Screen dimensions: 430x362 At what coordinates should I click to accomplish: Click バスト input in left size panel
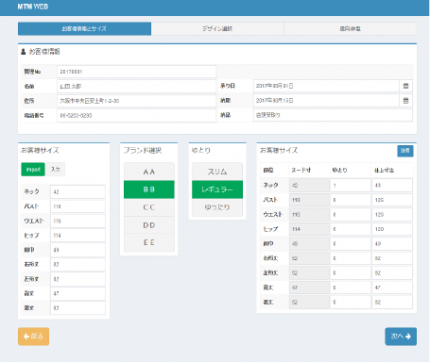click(78, 207)
